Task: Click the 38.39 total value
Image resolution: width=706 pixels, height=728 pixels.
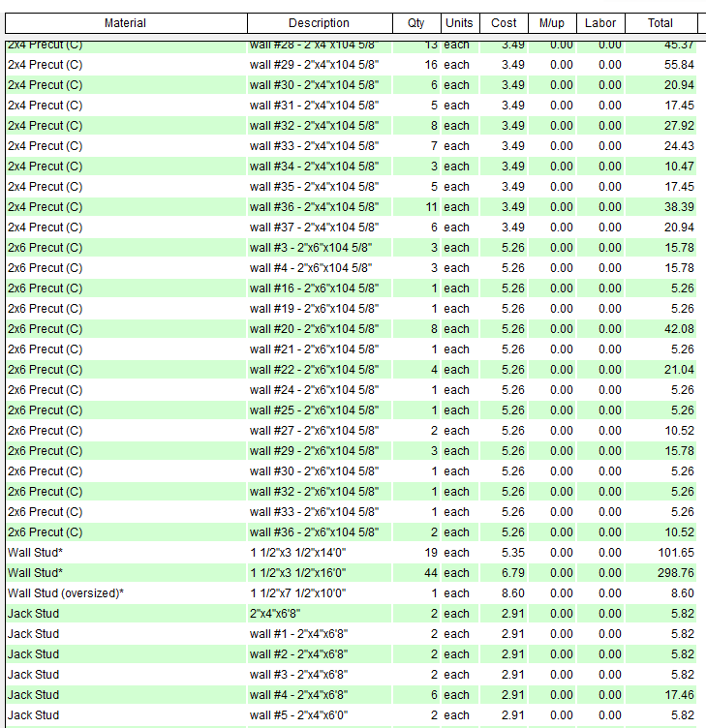Action: (x=679, y=207)
